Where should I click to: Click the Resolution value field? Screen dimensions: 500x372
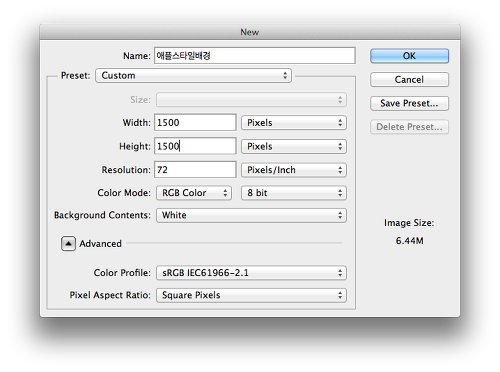[195, 170]
